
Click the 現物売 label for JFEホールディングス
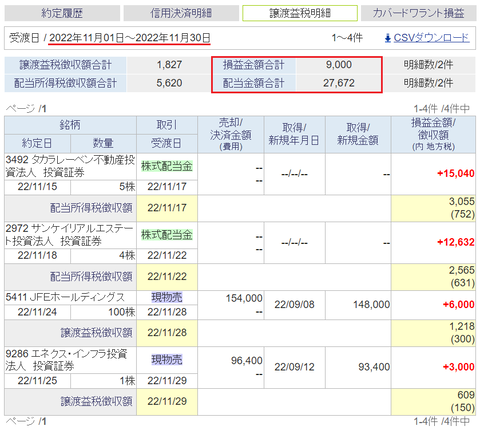[x=167, y=297]
